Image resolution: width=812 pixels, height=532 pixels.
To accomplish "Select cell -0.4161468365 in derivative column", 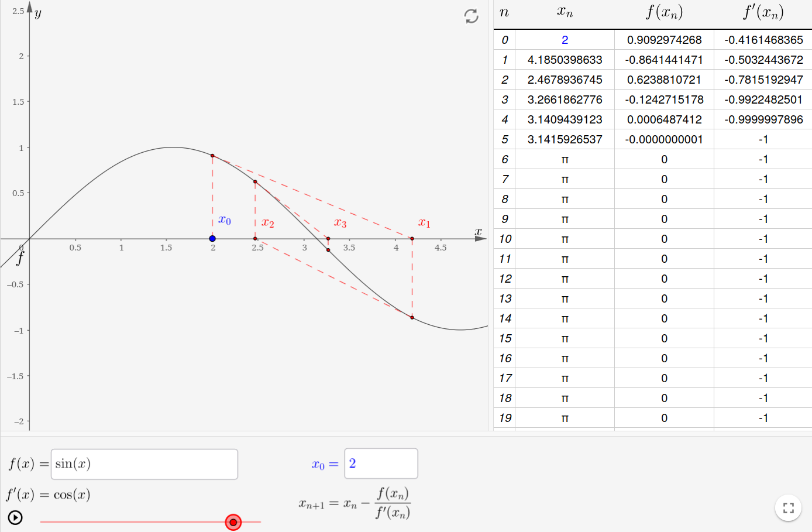I will (x=763, y=40).
